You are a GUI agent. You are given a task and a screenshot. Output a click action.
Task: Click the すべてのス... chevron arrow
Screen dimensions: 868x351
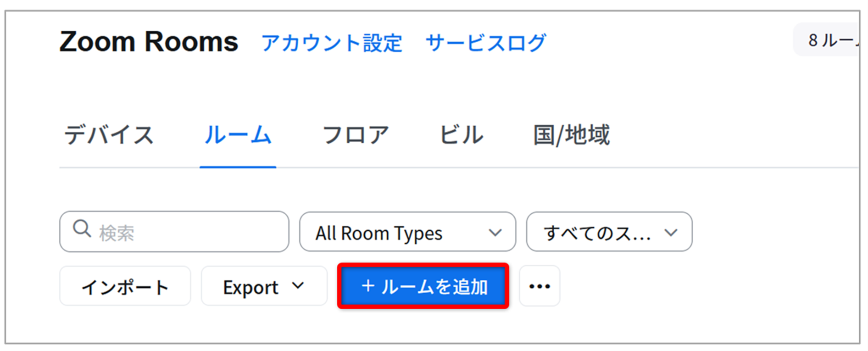pyautogui.click(x=671, y=233)
